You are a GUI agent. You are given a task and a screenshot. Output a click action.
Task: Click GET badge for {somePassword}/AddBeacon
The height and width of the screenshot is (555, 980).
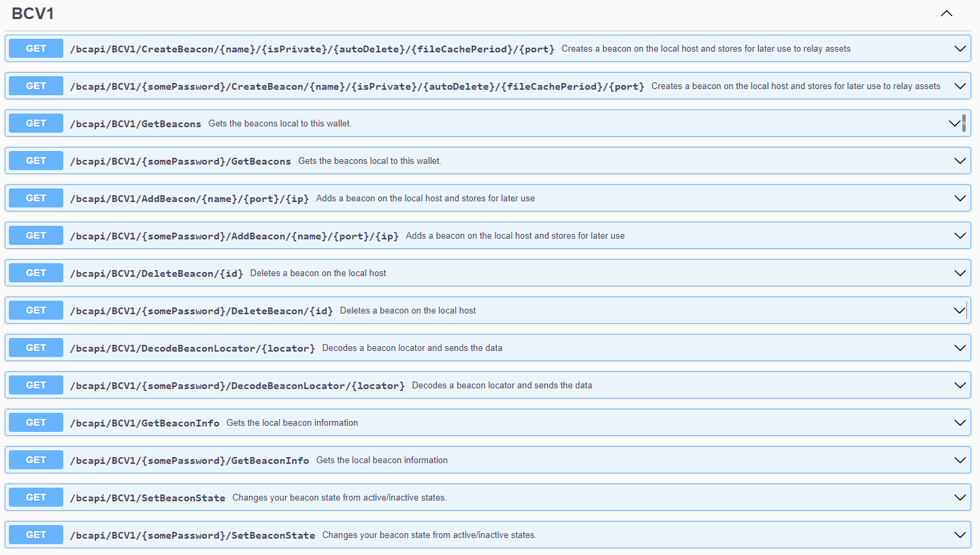[36, 235]
